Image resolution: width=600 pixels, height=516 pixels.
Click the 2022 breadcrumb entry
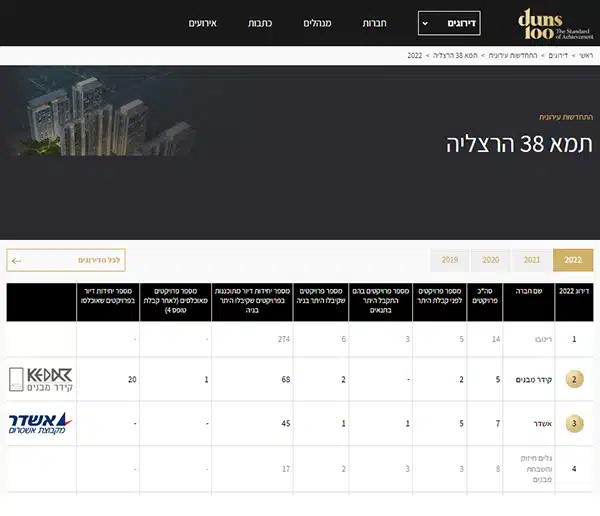[x=414, y=56]
